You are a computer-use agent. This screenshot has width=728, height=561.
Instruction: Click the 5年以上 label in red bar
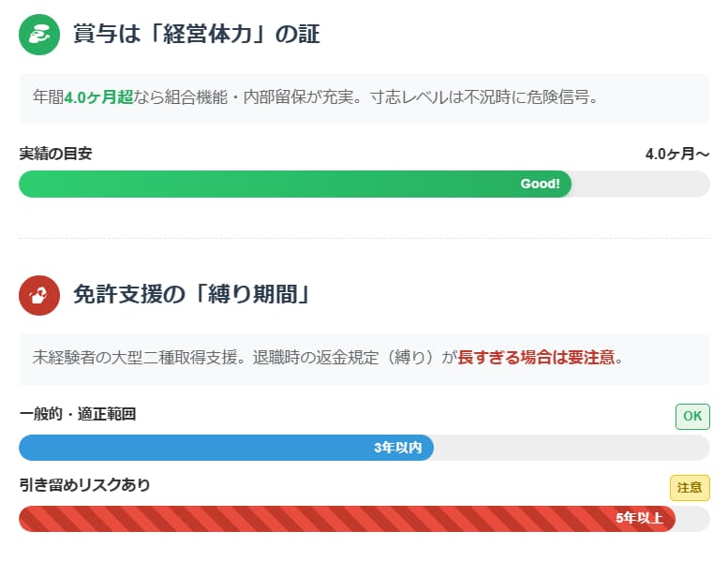639,519
